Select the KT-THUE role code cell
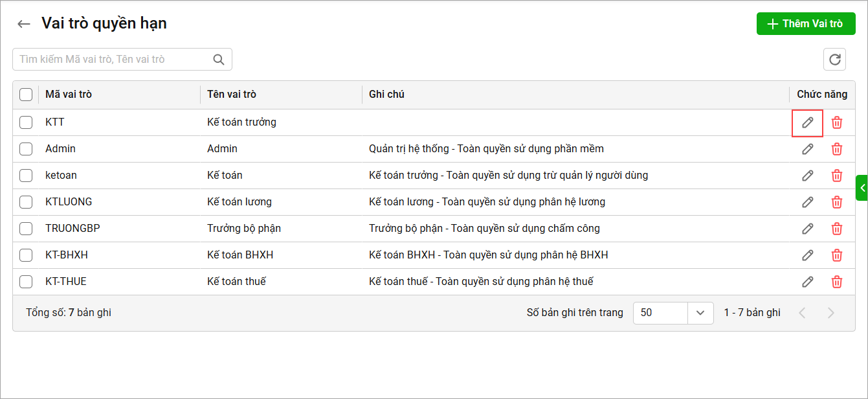The width and height of the screenshot is (868, 399). (66, 282)
